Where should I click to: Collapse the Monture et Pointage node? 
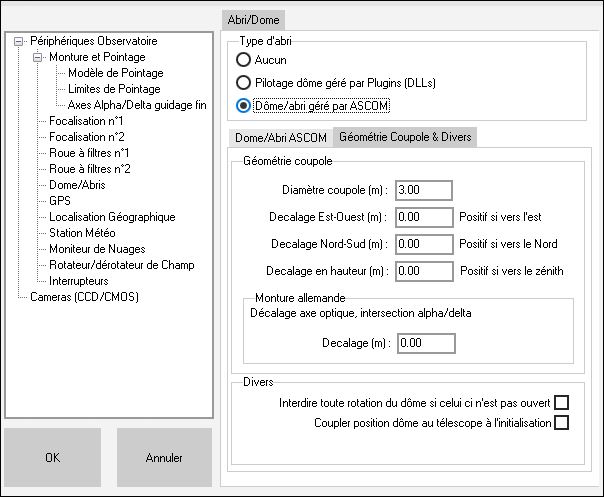click(x=37, y=58)
